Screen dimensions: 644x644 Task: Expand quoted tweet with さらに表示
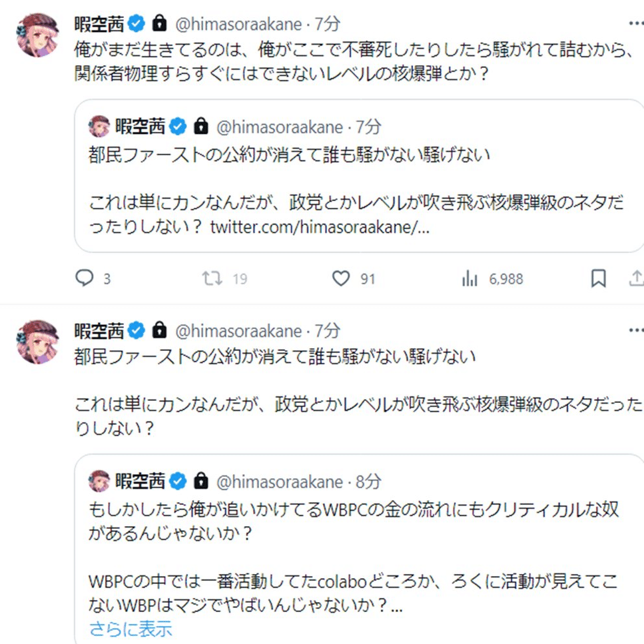click(131, 628)
